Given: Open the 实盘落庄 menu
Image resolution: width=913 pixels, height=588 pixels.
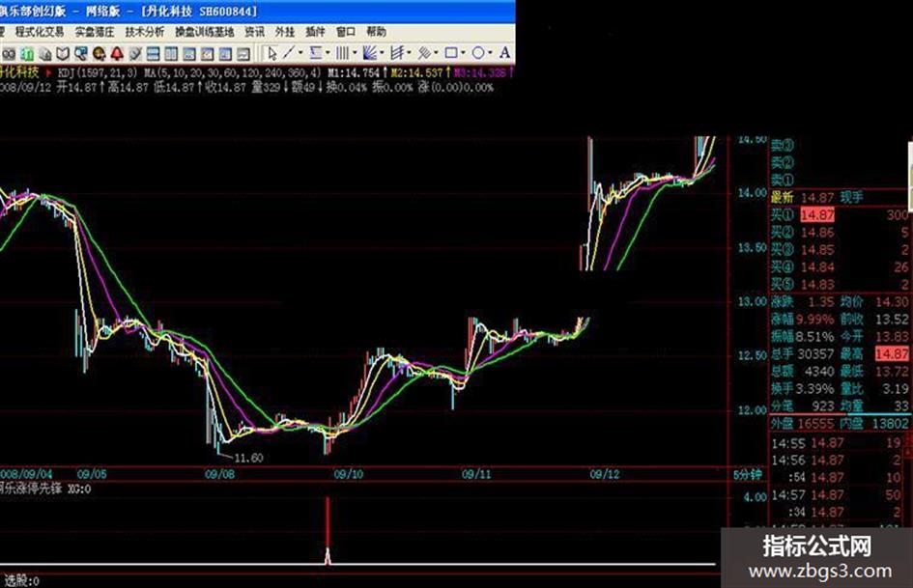Looking at the screenshot, I should coord(95,32).
